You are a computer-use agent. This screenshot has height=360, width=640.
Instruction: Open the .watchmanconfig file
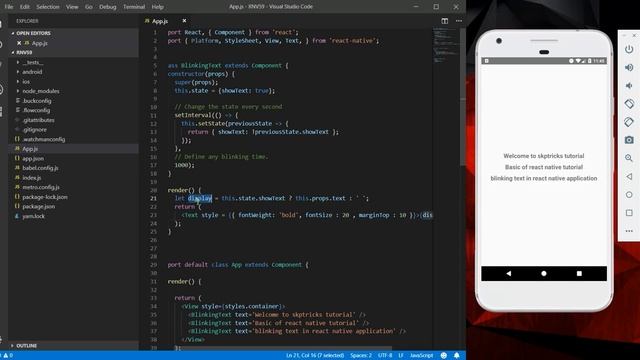pyautogui.click(x=43, y=139)
